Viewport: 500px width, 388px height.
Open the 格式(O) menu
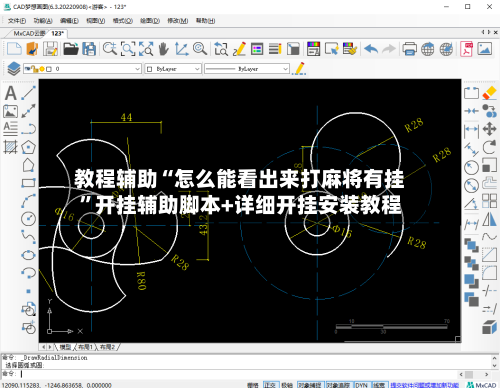tap(122, 21)
